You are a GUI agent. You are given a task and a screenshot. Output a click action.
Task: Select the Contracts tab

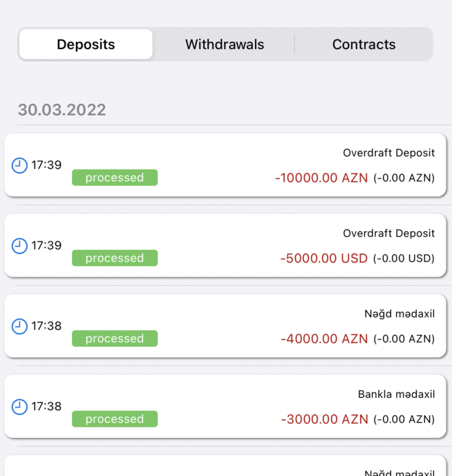364,44
